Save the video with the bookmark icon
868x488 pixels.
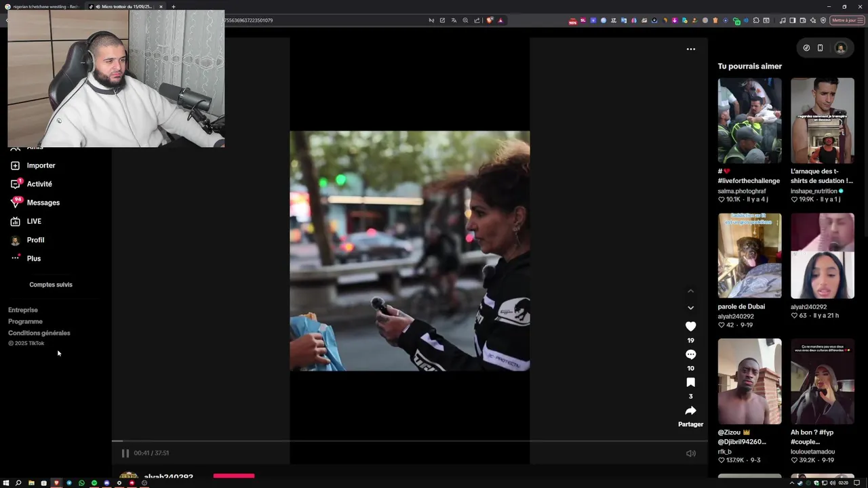pyautogui.click(x=690, y=382)
